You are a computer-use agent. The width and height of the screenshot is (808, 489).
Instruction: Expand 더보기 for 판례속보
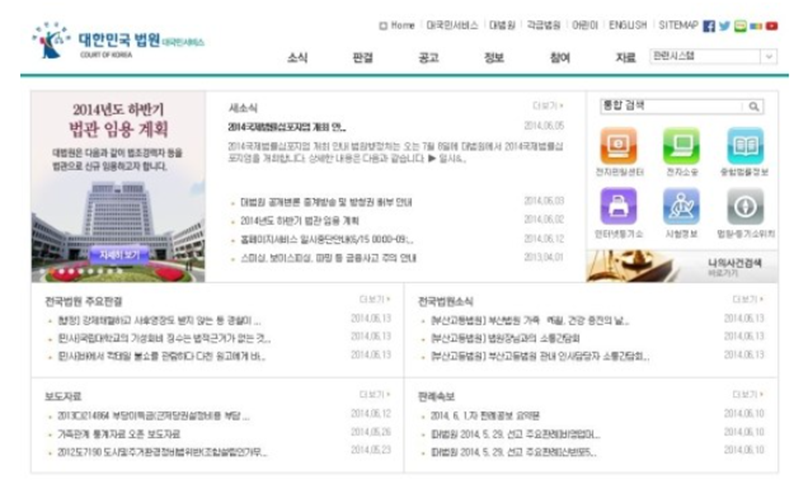(x=748, y=395)
